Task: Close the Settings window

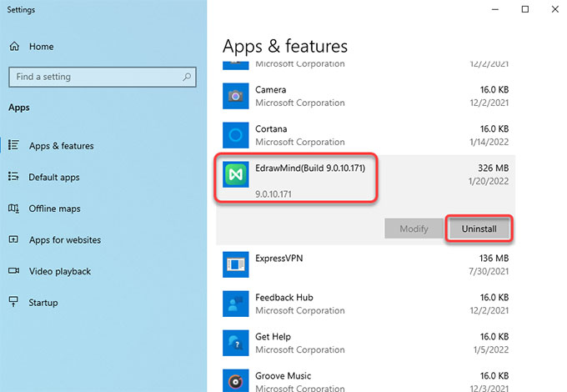Action: pos(555,9)
